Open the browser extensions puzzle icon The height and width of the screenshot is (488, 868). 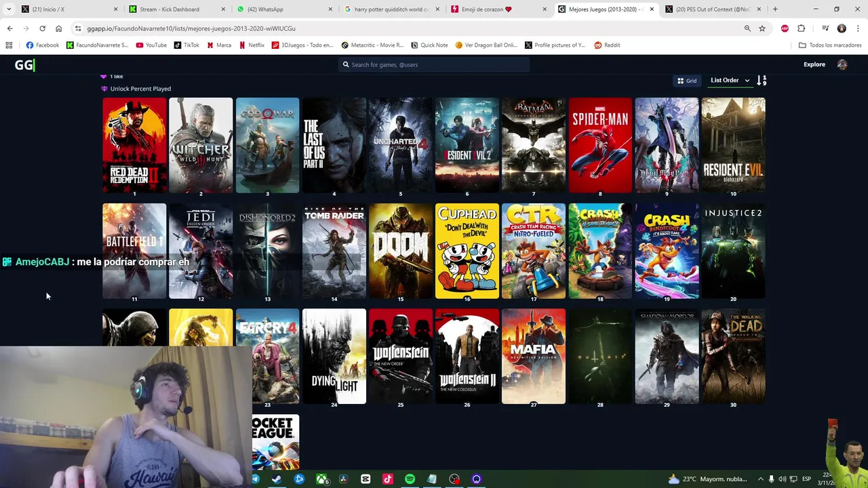coord(802,28)
